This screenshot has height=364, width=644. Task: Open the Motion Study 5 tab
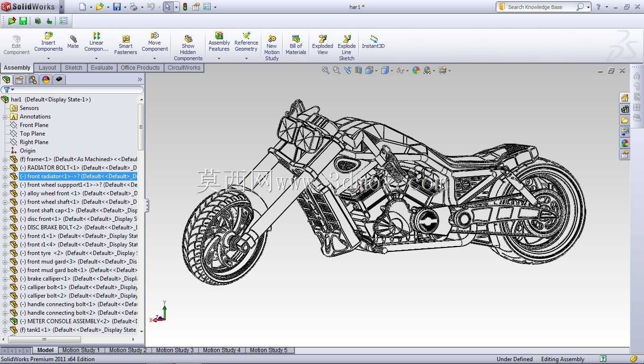tap(268, 350)
